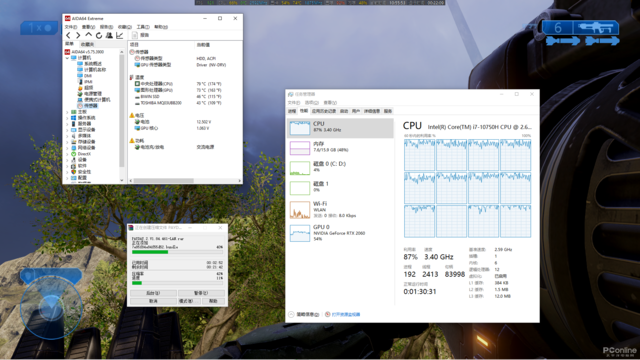Image resolution: width=640 pixels, height=360 pixels.
Task: Switch to Task Manager 详细信息 details tab
Action: coord(372,111)
